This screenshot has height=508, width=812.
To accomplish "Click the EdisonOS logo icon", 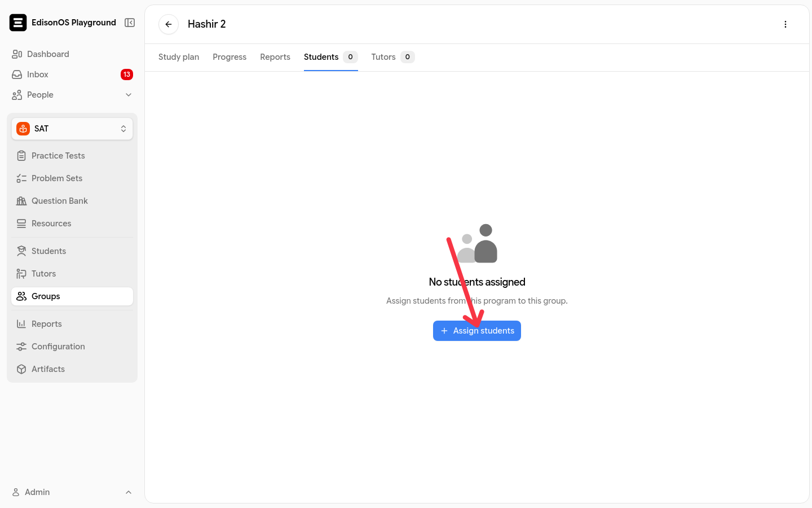I will [x=18, y=23].
